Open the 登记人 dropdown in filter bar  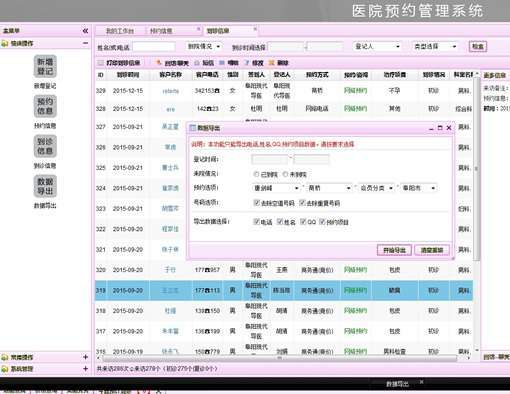pyautogui.click(x=377, y=46)
